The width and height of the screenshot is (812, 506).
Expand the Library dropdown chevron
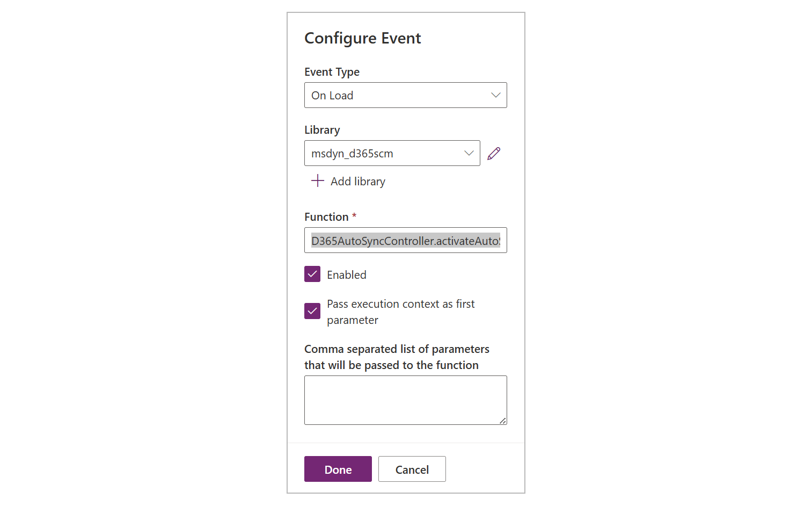(x=469, y=153)
